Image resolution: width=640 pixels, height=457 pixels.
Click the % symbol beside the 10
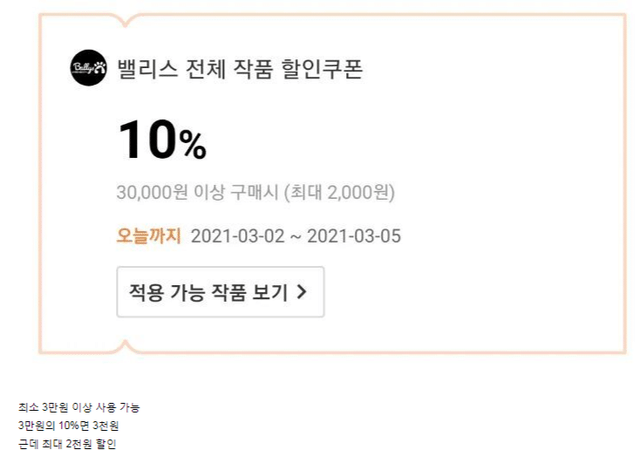click(193, 147)
